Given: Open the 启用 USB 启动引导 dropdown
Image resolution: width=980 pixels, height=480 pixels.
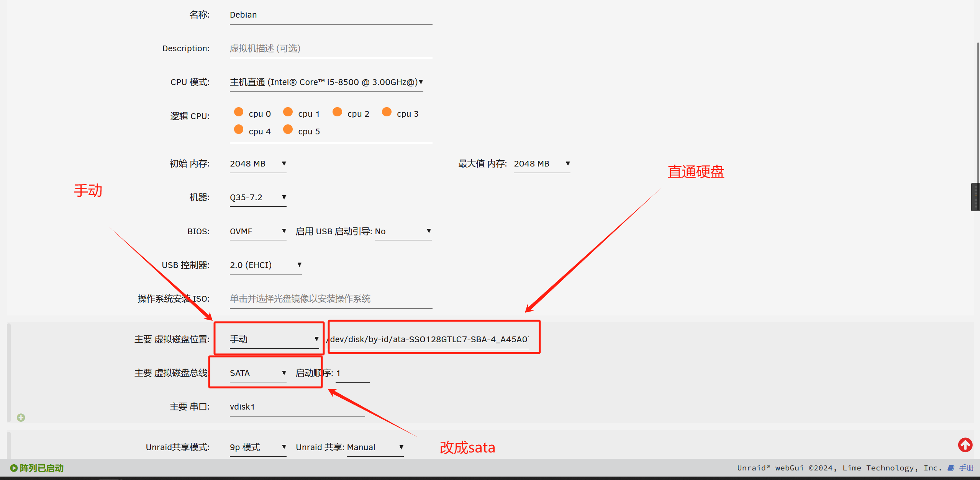Looking at the screenshot, I should (403, 232).
